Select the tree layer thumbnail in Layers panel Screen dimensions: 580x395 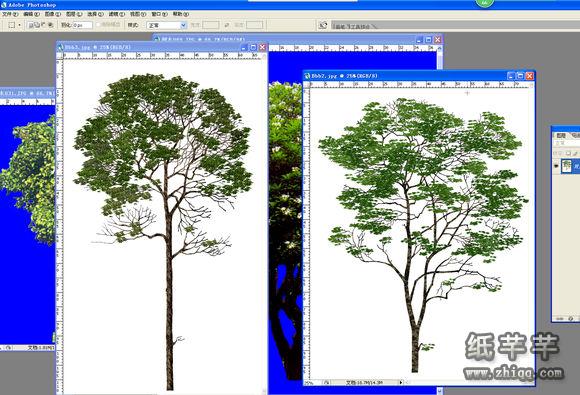pyautogui.click(x=567, y=166)
